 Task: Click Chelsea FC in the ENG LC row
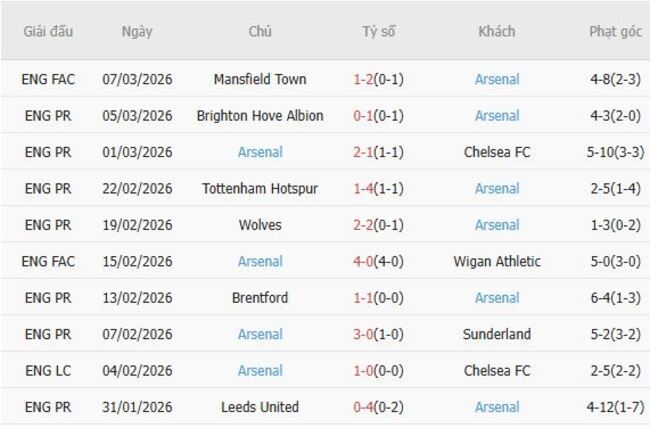[497, 371]
